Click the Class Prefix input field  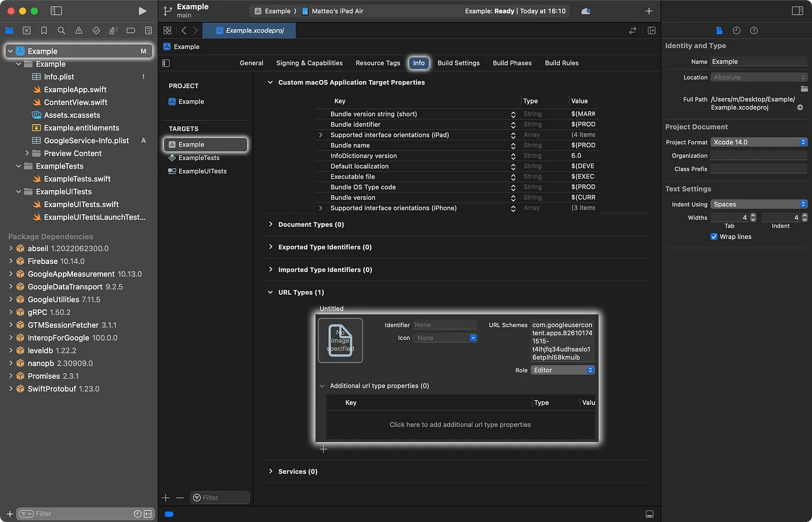tap(759, 169)
